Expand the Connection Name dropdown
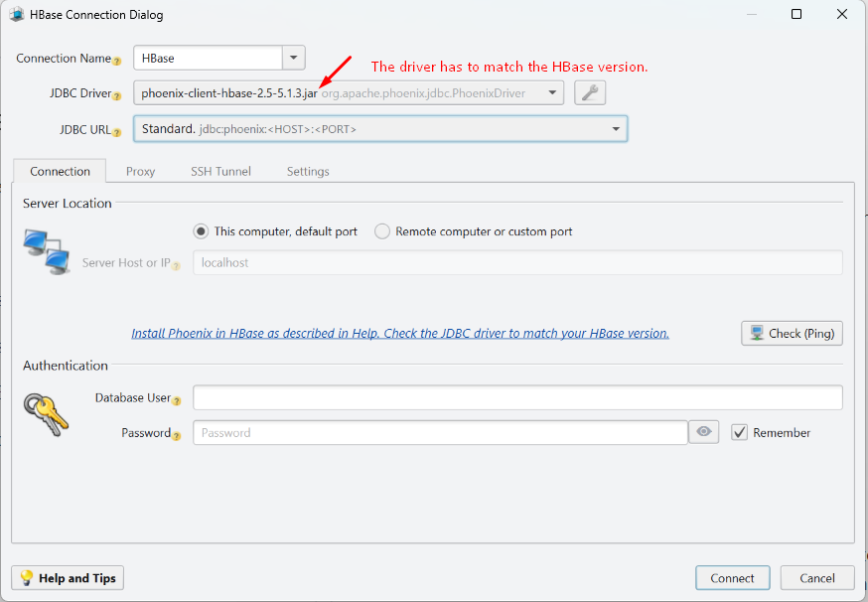 point(293,57)
